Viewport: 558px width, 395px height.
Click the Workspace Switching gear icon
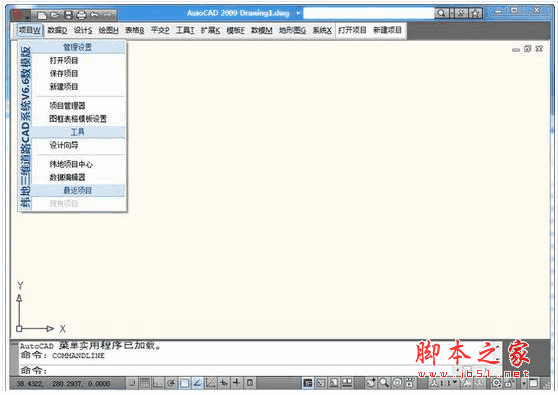point(496,383)
